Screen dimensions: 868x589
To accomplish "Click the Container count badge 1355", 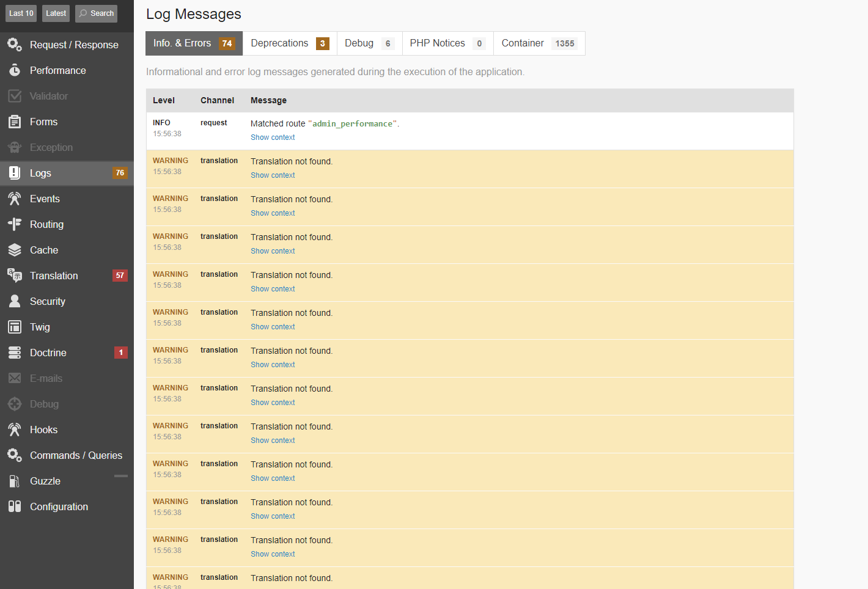I will click(x=565, y=43).
